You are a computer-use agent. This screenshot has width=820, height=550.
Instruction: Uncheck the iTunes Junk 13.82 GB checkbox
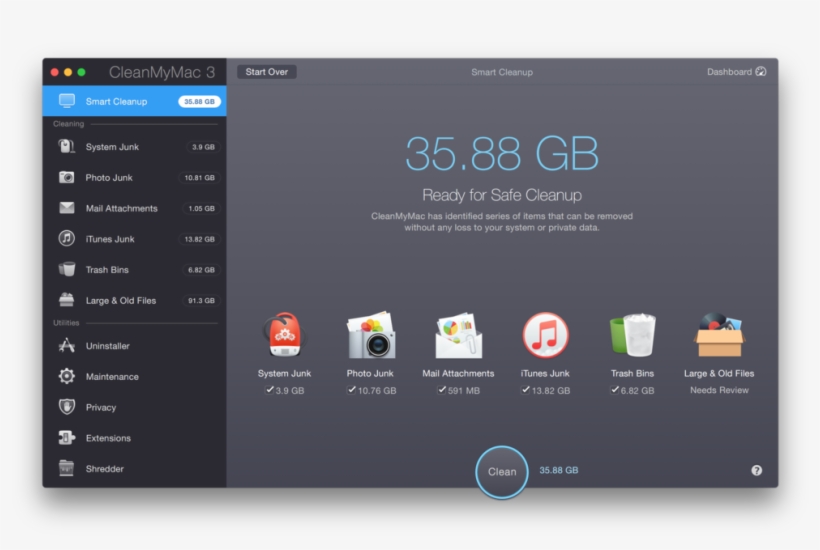(x=526, y=390)
